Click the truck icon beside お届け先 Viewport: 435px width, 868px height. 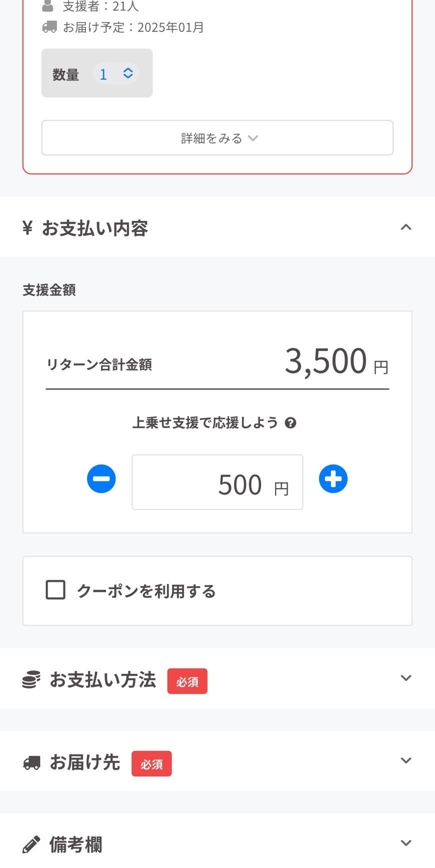(31, 763)
